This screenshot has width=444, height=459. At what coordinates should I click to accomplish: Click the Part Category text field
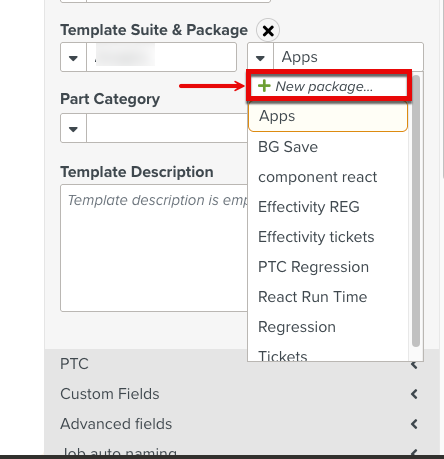pos(167,128)
